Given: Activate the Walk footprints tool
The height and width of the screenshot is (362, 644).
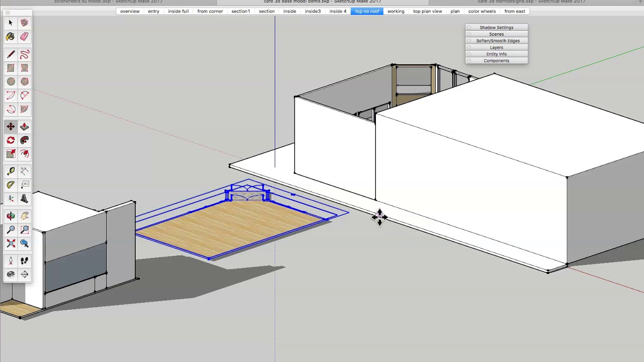Looking at the screenshot, I should point(24,261).
